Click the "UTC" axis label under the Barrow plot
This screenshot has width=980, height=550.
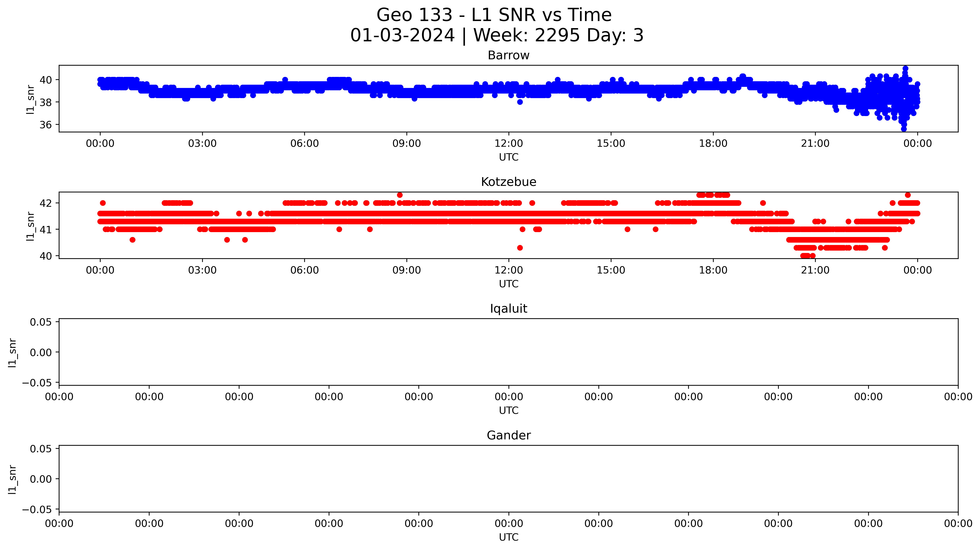[x=509, y=157]
